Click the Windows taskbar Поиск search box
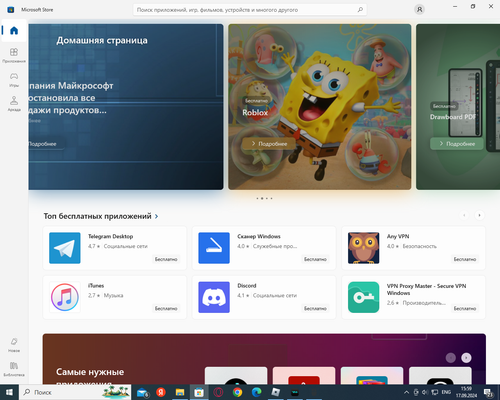 coord(75,392)
